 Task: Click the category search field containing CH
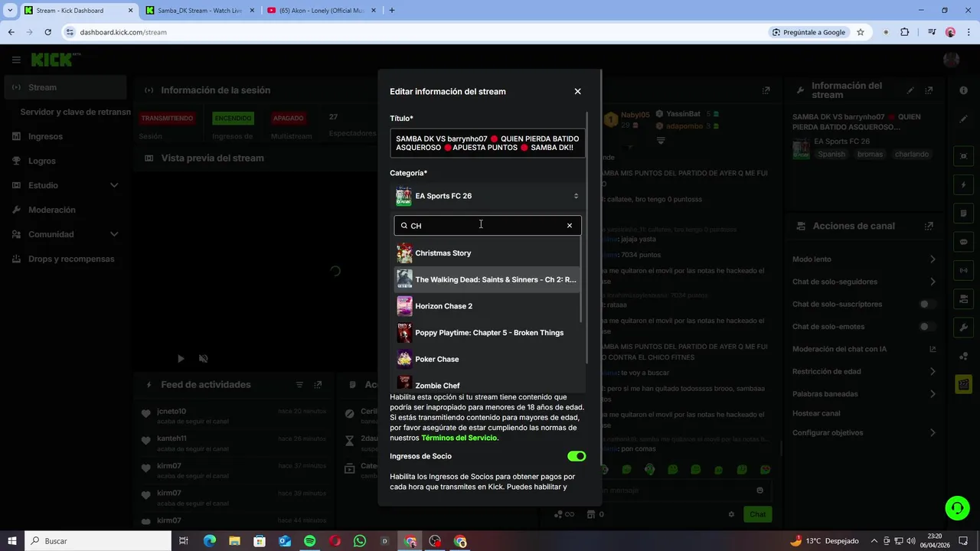coord(486,226)
